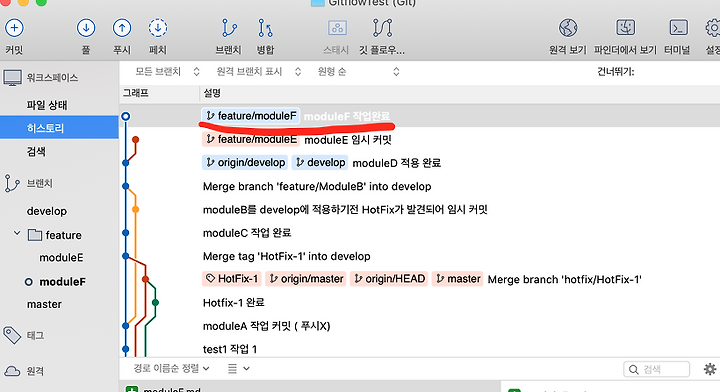This screenshot has width=720, height=392.
Task: Click the Merge (병합) toolbar icon
Action: 265,28
